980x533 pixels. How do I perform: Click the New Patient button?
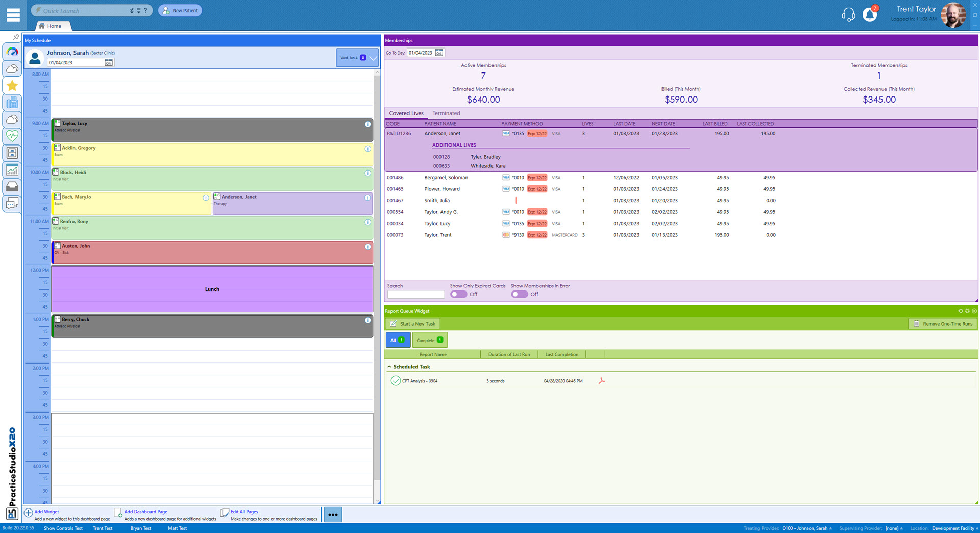pyautogui.click(x=180, y=10)
